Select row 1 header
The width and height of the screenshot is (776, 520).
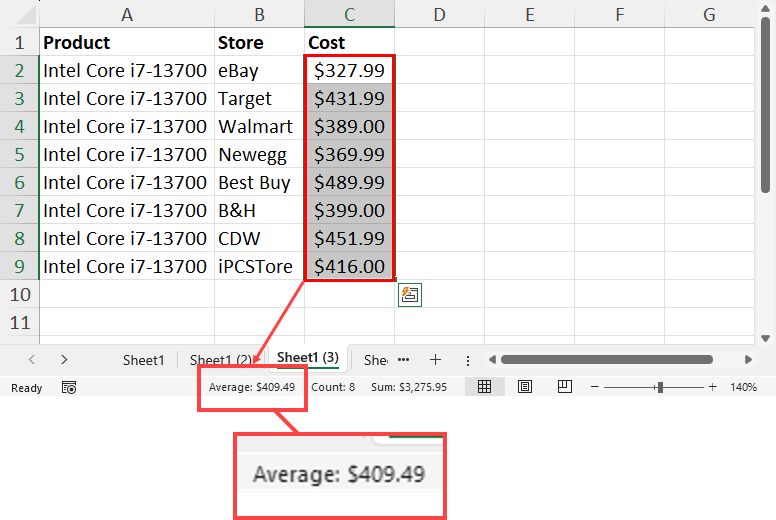19,42
